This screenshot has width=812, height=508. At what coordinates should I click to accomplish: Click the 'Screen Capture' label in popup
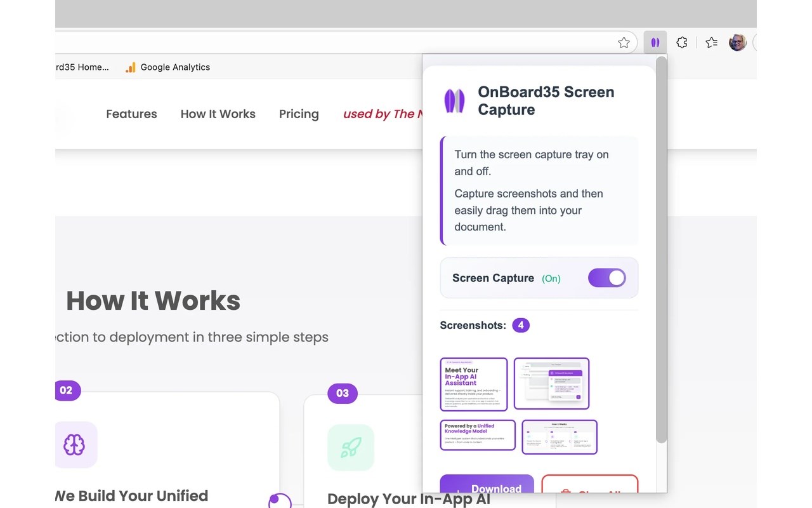click(x=493, y=277)
